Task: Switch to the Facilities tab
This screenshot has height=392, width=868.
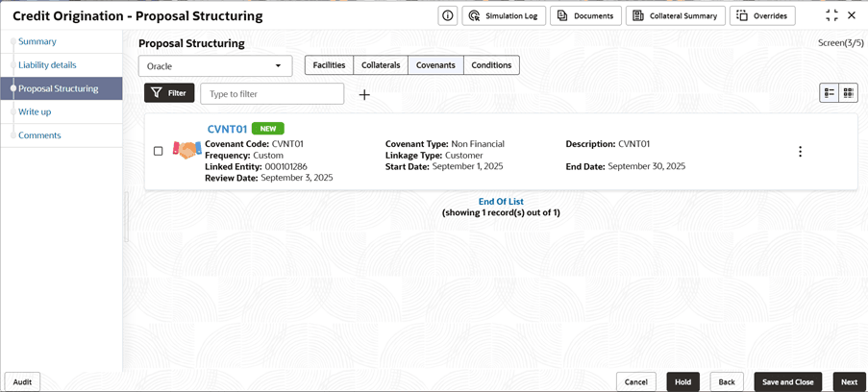Action: 330,64
